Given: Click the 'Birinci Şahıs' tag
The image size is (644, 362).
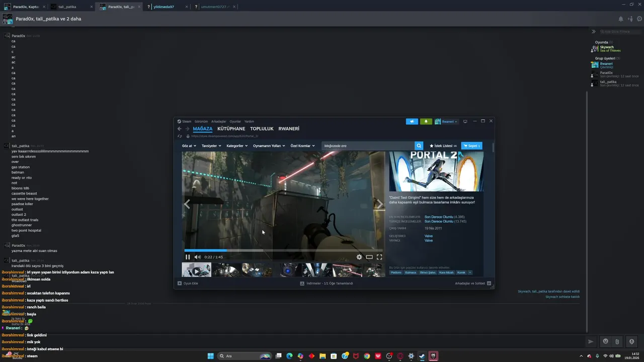Looking at the screenshot, I should click(428, 273).
